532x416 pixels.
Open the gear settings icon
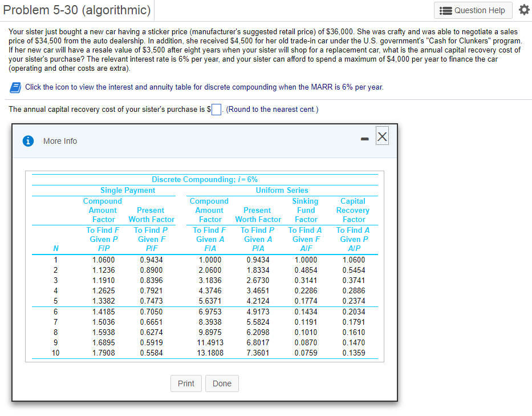523,10
